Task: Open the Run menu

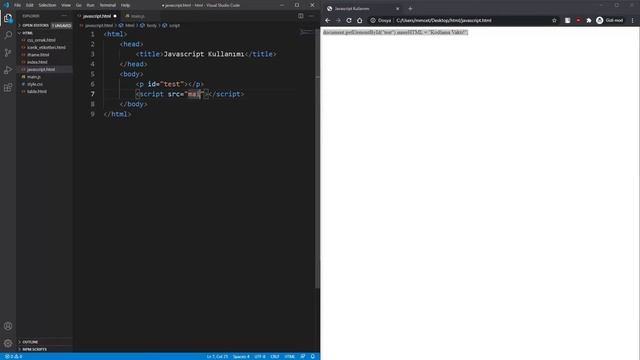Action: 90,5
